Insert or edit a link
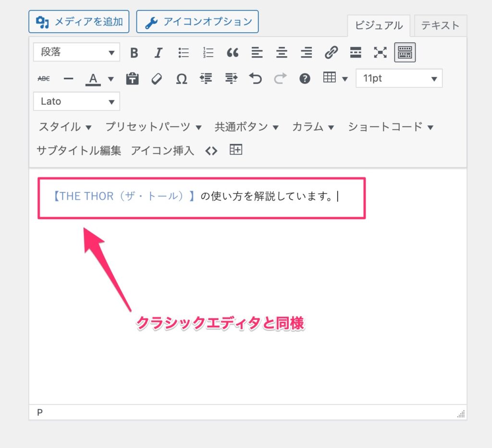 tap(331, 52)
